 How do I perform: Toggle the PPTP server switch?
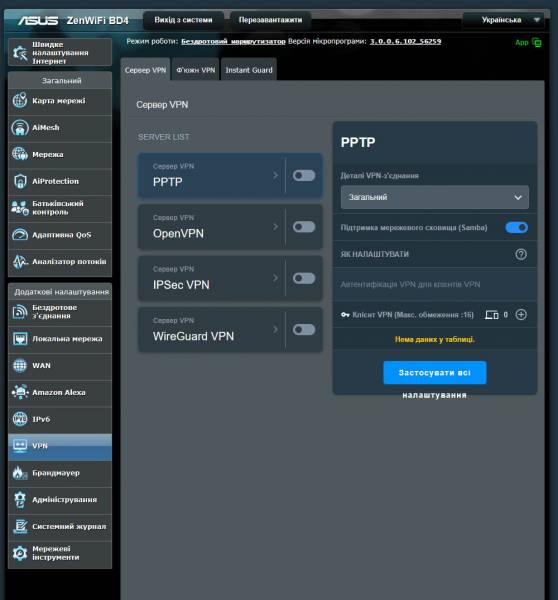click(x=304, y=175)
